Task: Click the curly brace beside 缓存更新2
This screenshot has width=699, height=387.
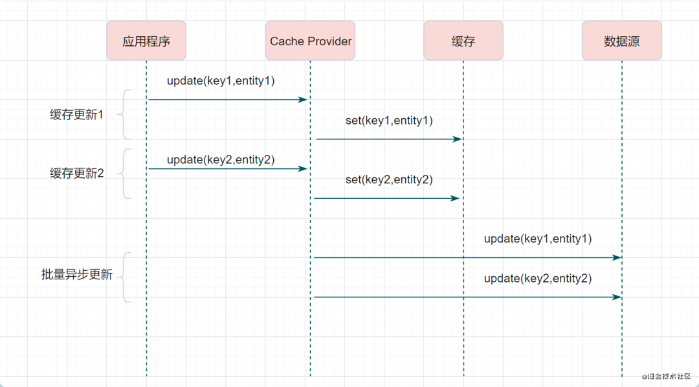Action: click(124, 173)
